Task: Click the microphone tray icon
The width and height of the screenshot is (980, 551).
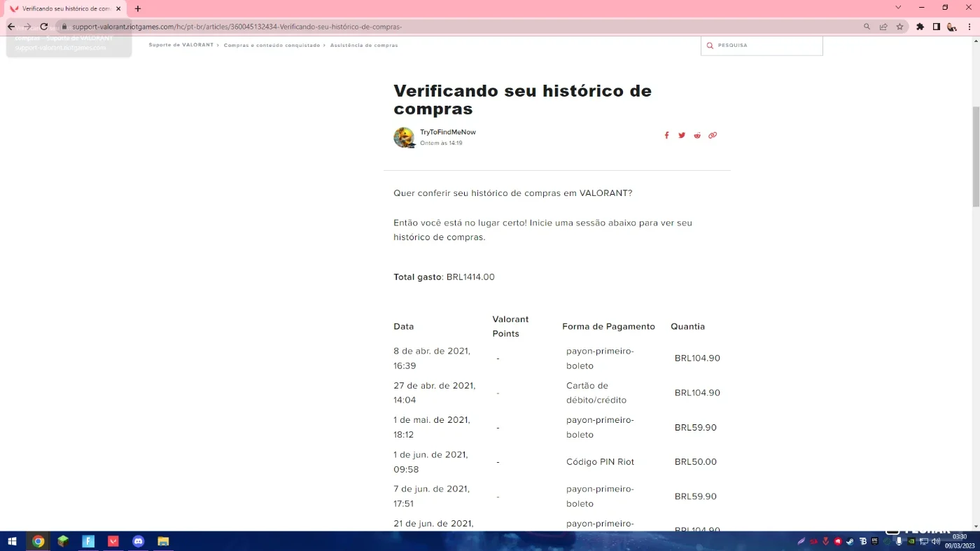Action: click(899, 541)
